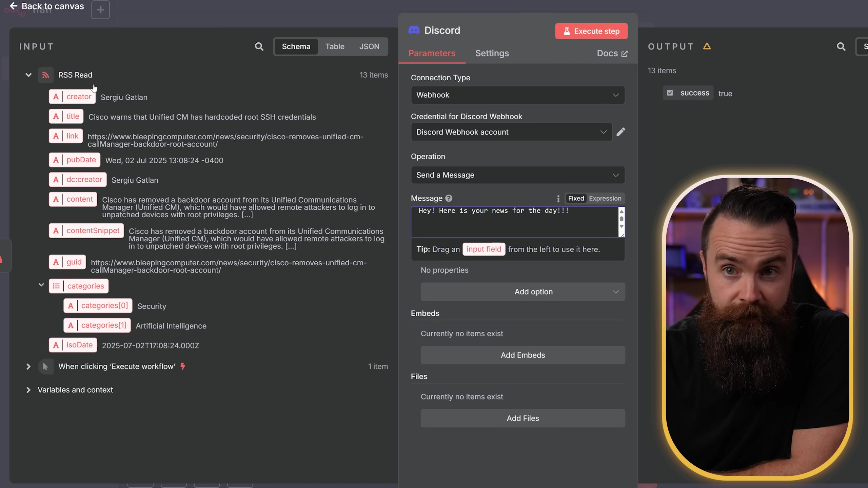Click the creator field chip
The width and height of the screenshot is (868, 488).
coord(72,97)
